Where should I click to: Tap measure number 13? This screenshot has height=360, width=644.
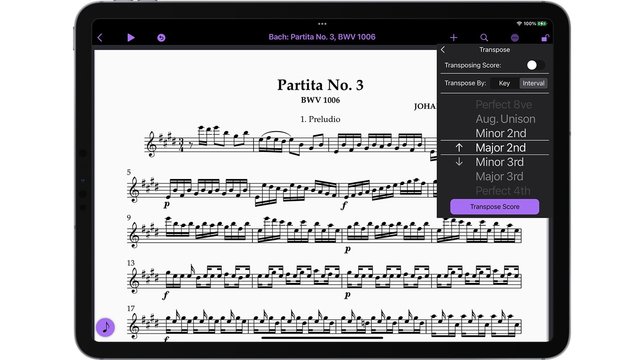point(131,263)
